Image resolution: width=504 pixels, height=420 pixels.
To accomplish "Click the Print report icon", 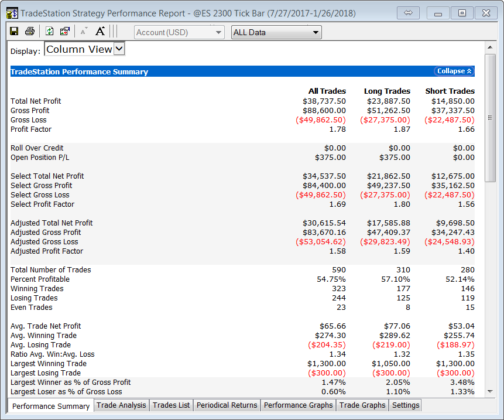I will pos(30,32).
